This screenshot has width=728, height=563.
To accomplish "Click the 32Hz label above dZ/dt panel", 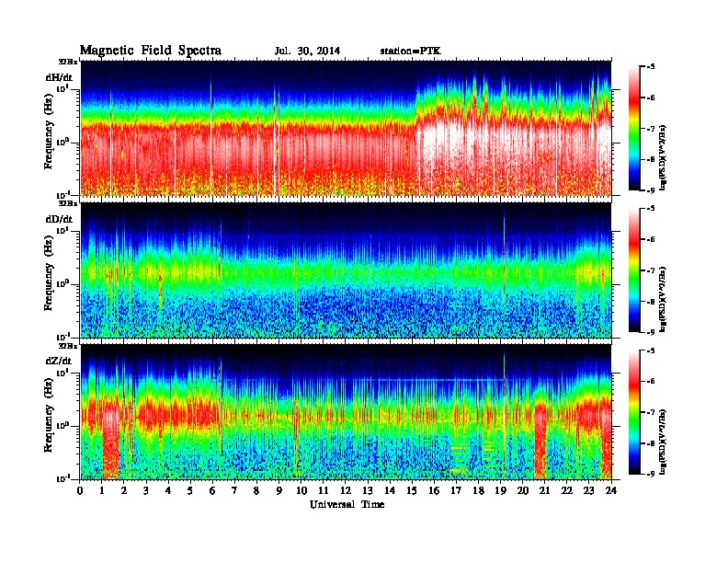I will [x=68, y=346].
